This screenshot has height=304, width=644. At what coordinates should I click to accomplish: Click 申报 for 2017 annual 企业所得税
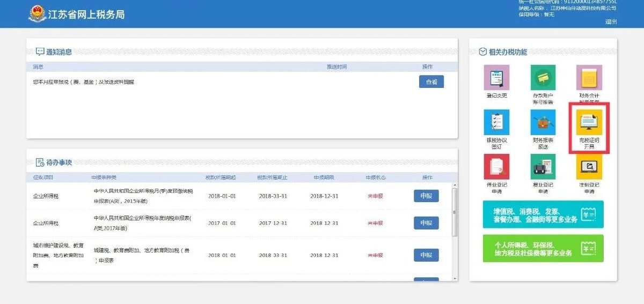(426, 223)
